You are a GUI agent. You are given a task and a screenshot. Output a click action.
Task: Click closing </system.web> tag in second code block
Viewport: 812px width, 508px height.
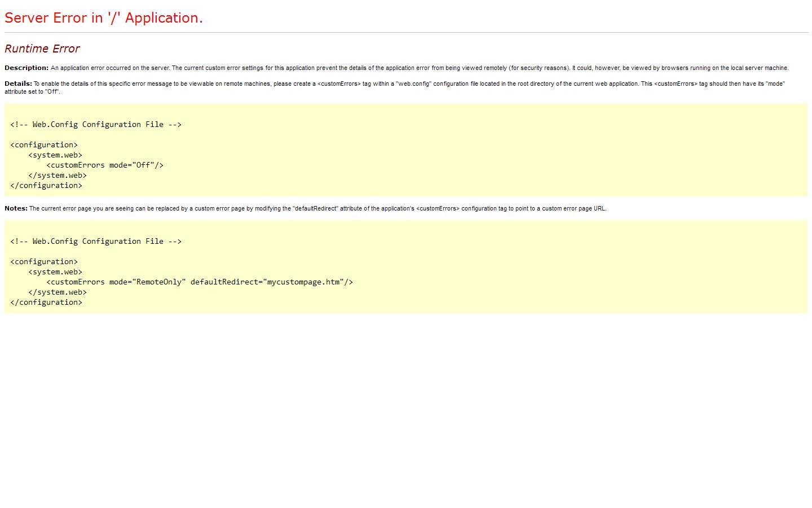pyautogui.click(x=58, y=292)
